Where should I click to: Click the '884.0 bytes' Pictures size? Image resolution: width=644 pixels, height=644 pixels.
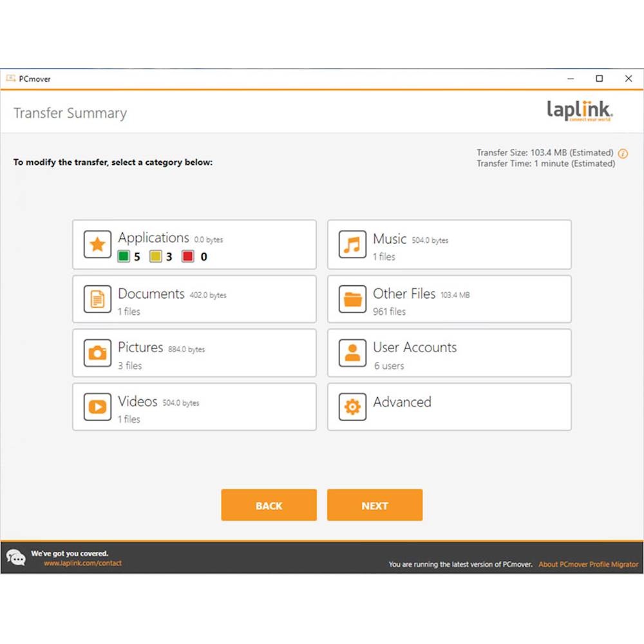coord(187,349)
